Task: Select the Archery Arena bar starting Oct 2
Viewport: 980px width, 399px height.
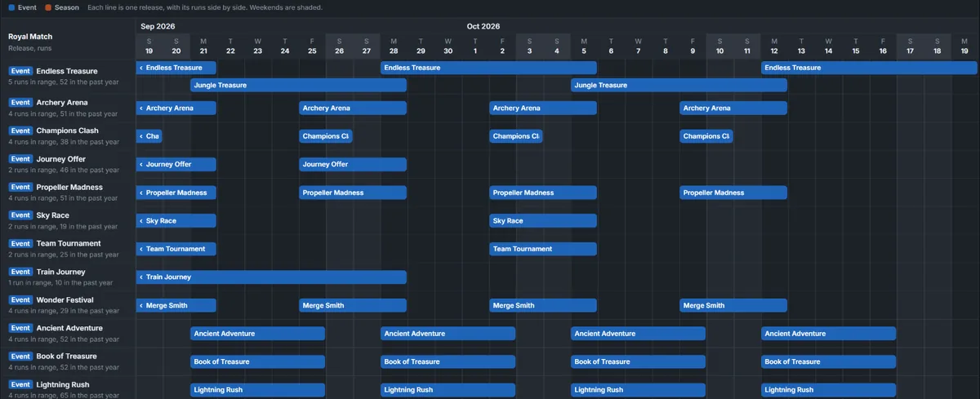Action: (x=543, y=108)
